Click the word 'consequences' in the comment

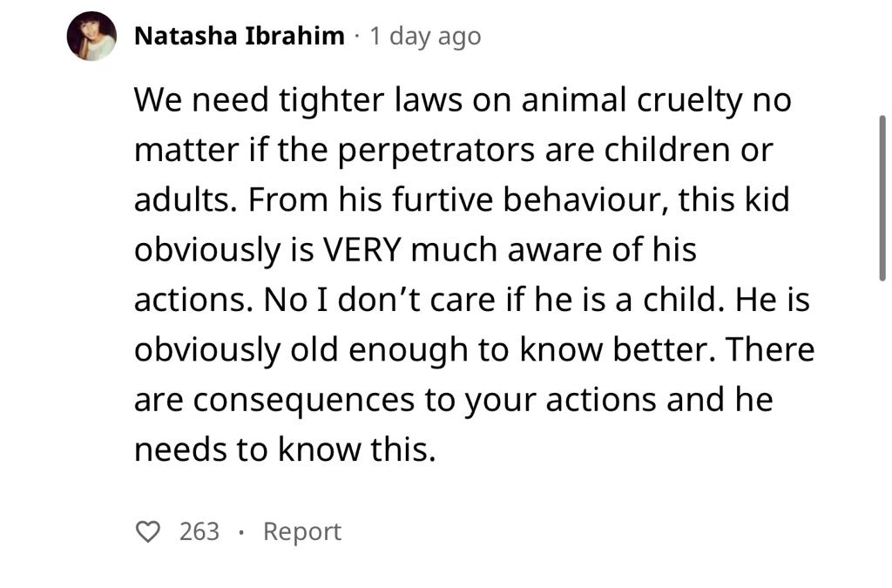[x=304, y=401]
